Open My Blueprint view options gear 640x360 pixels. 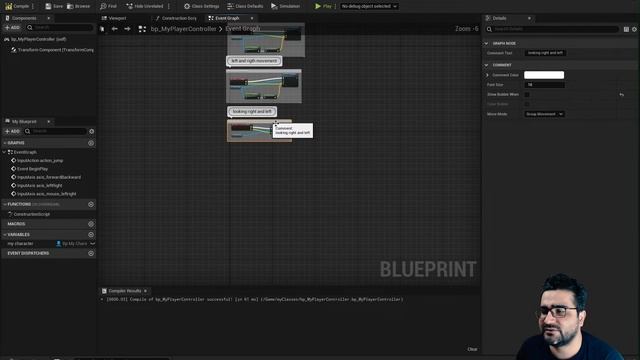(91, 131)
